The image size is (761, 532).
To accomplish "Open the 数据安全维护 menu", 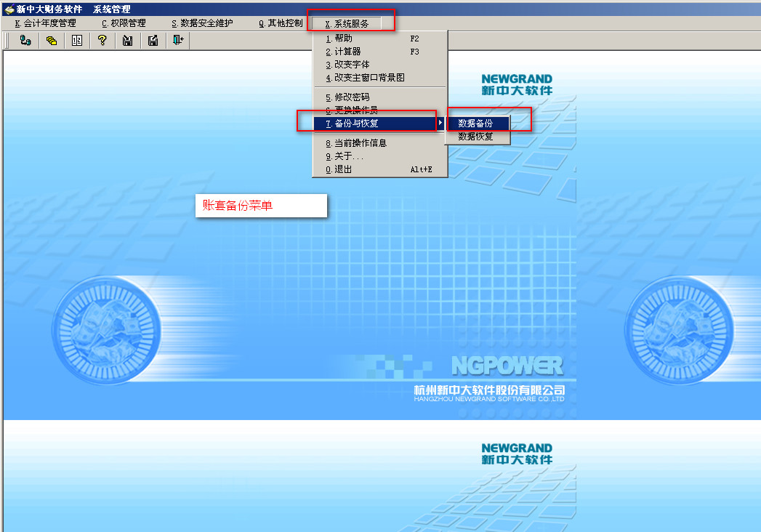I will click(x=202, y=23).
